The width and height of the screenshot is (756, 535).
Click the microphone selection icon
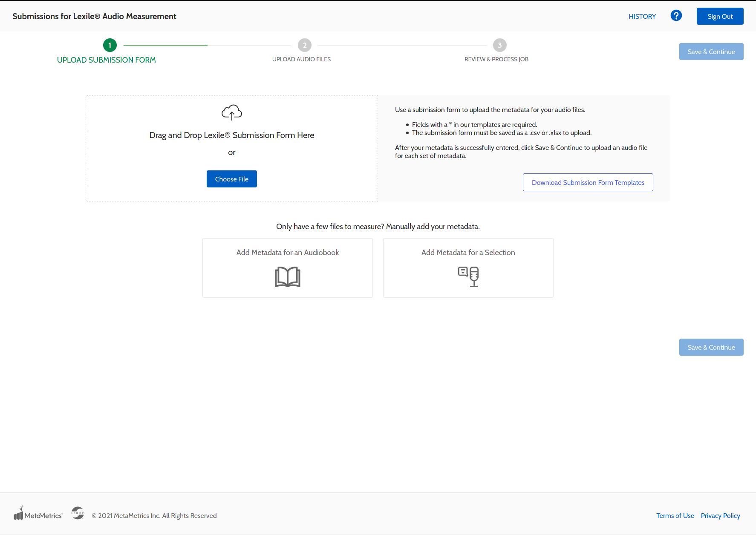click(468, 277)
